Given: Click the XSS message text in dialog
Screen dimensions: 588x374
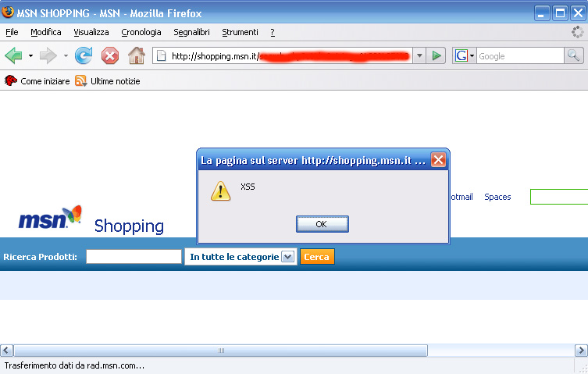Looking at the screenshot, I should pyautogui.click(x=248, y=187).
